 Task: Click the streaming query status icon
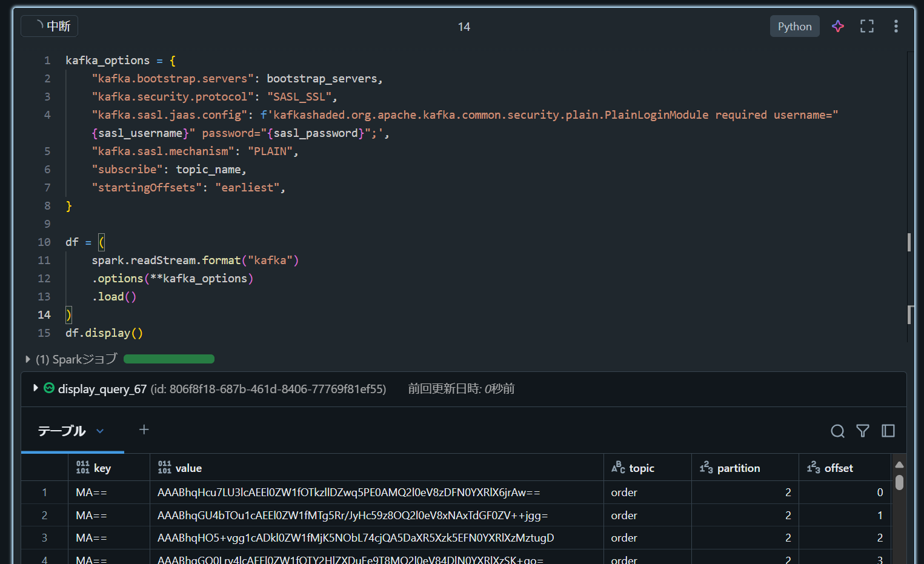tap(49, 388)
